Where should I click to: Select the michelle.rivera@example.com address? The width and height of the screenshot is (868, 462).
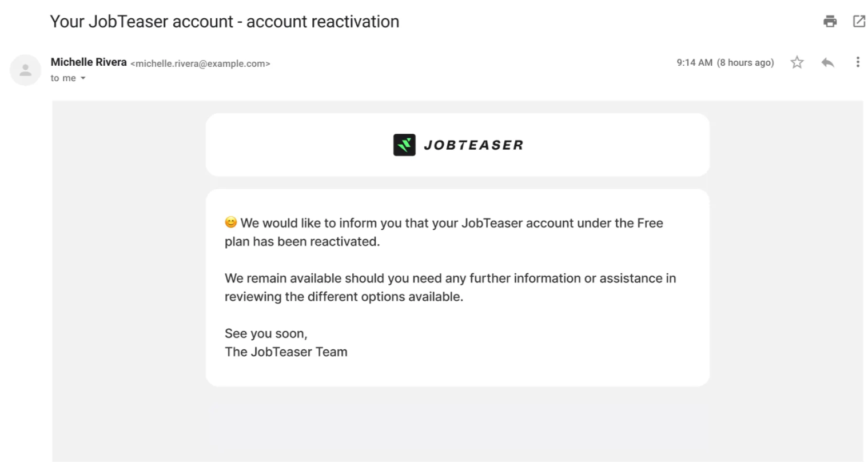pyautogui.click(x=200, y=63)
